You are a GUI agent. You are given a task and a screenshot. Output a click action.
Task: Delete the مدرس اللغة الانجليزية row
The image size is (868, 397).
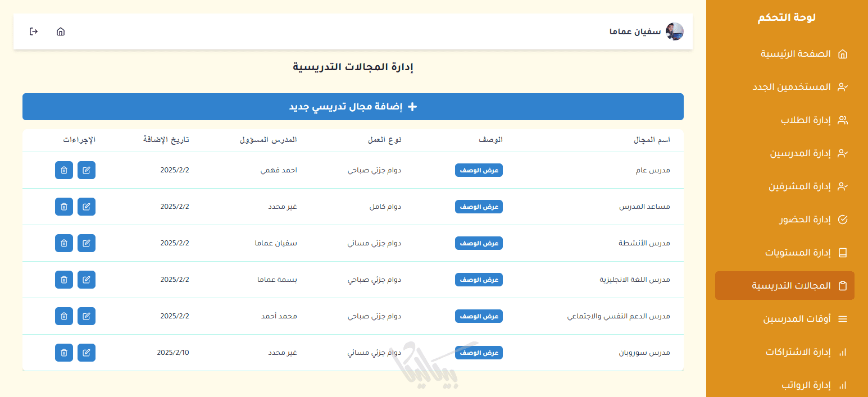64,280
